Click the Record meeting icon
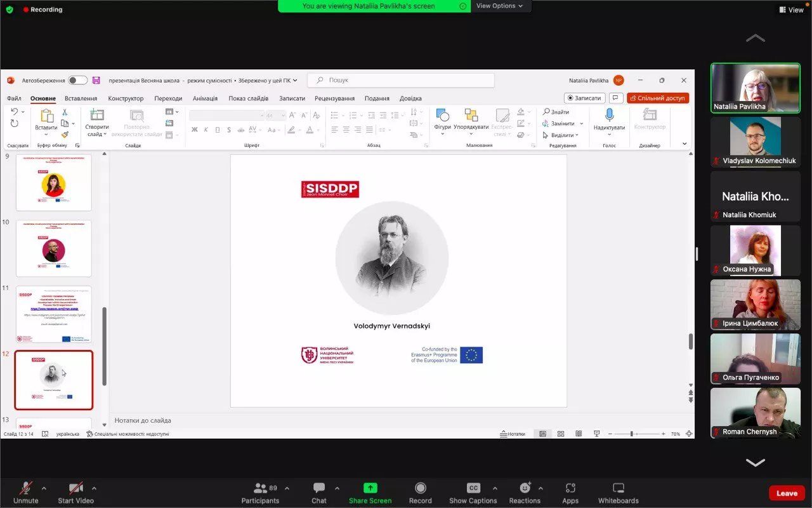The width and height of the screenshot is (812, 508). (420, 488)
